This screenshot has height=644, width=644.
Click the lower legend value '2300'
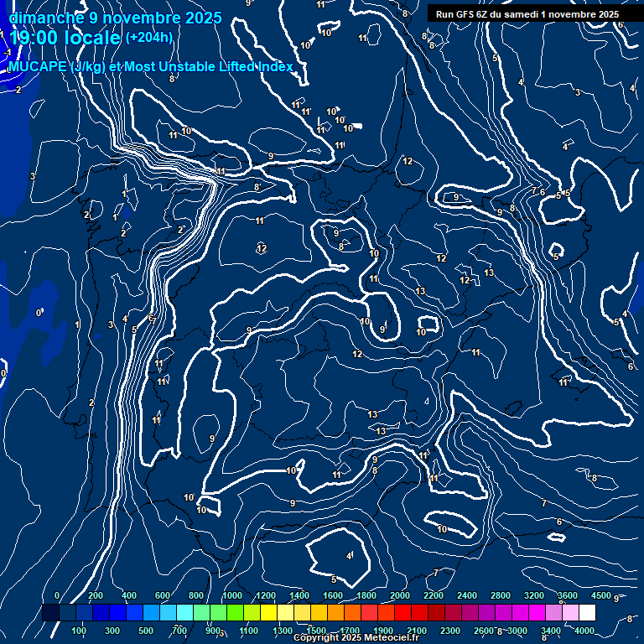tap(450, 631)
